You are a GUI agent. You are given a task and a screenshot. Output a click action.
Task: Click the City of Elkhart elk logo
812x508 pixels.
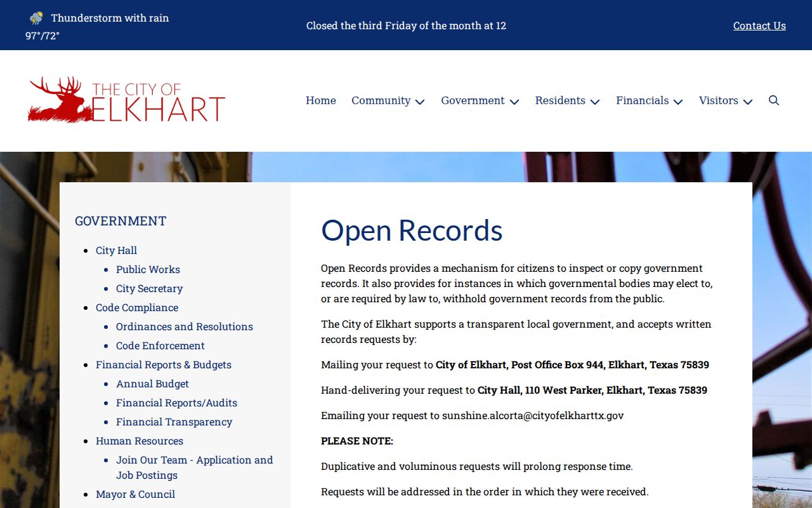point(127,100)
